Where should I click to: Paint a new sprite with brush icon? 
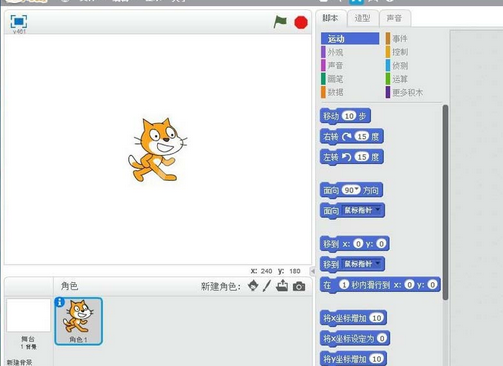coord(267,286)
